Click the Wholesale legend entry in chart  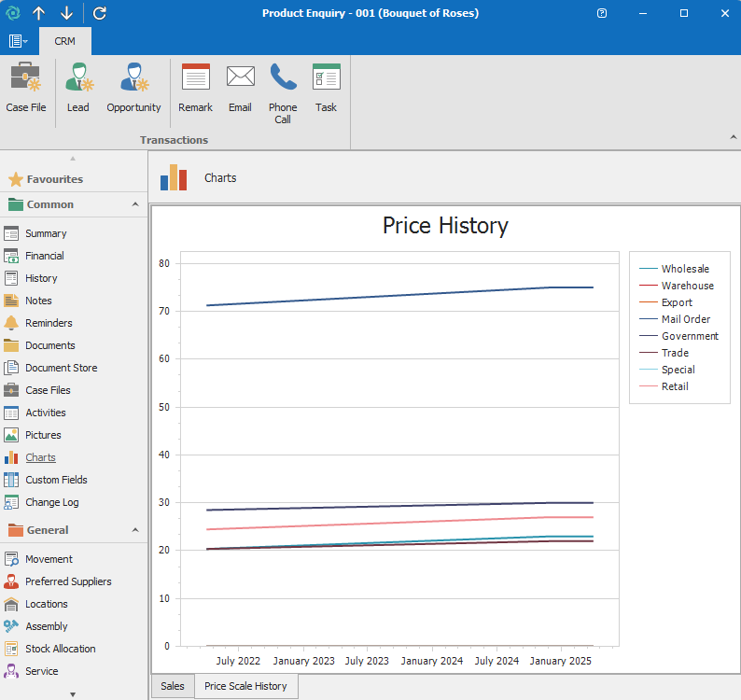(x=684, y=269)
